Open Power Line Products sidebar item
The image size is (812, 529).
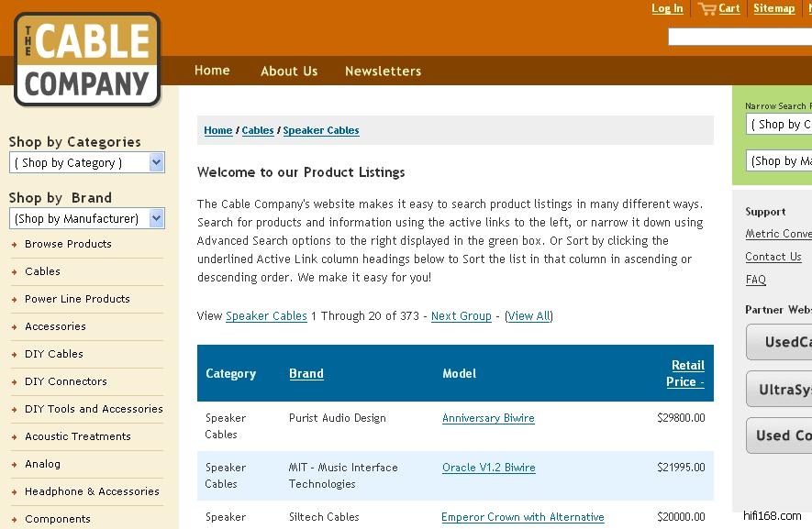point(77,299)
